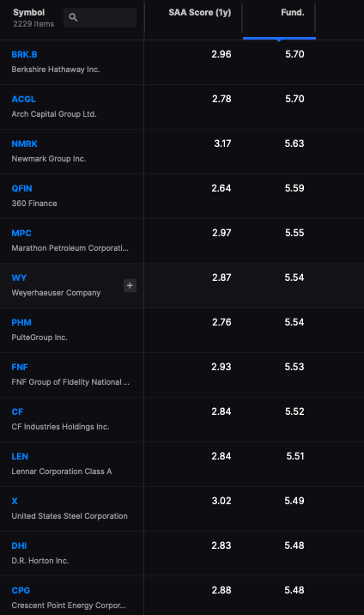
Task: Click SAA score 2.87 for WY
Action: click(221, 278)
